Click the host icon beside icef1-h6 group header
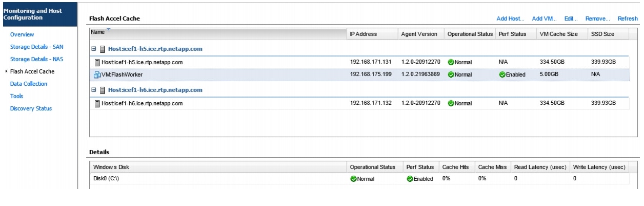 coord(103,90)
